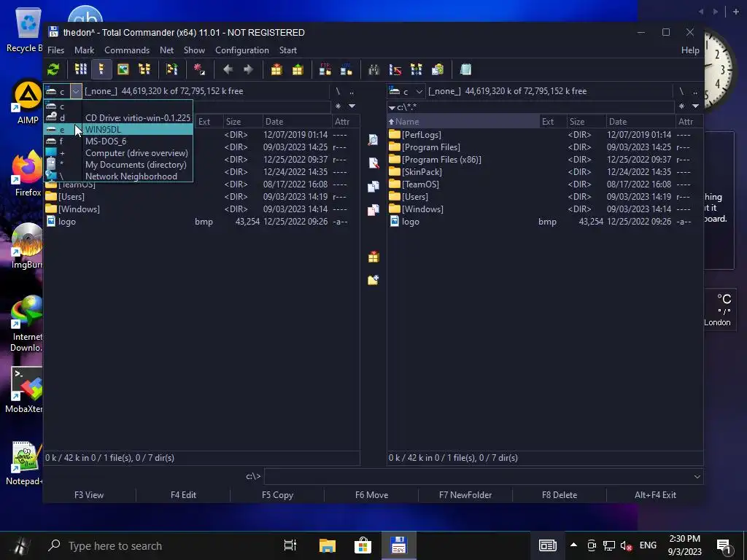Open the Configuration menu

pos(242,50)
